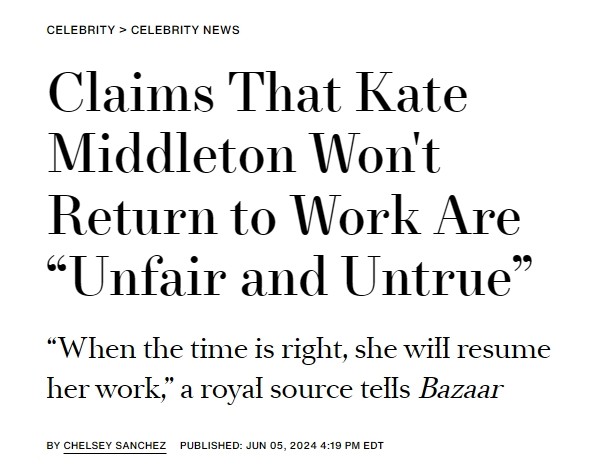Click the PUBLISHED label in the byline

[211, 446]
